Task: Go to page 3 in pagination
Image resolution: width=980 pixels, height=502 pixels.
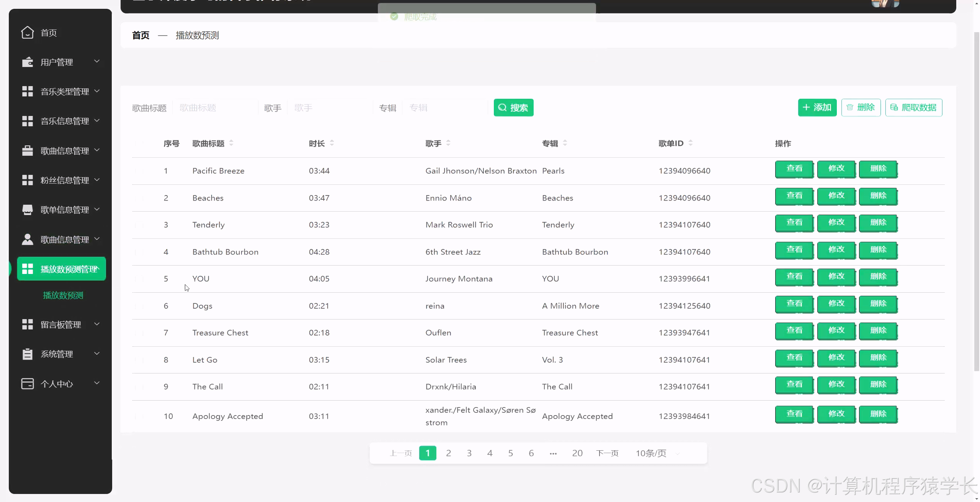Action: [469, 453]
